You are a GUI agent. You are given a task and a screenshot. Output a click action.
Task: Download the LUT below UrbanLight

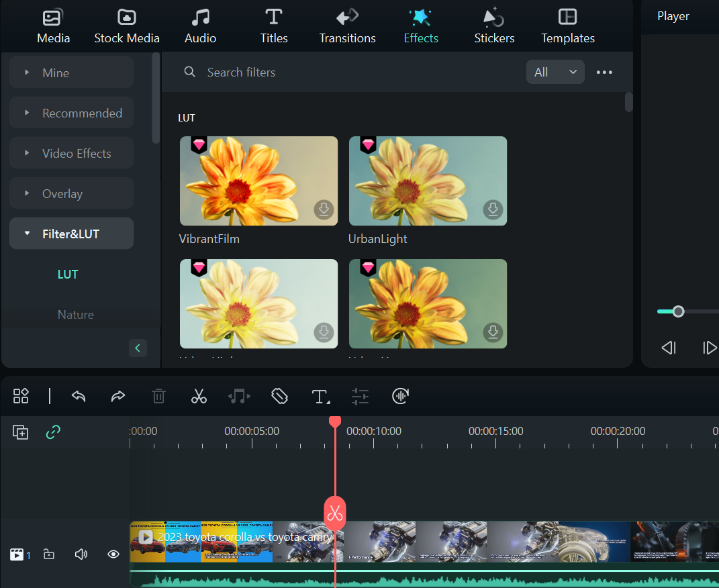[493, 332]
